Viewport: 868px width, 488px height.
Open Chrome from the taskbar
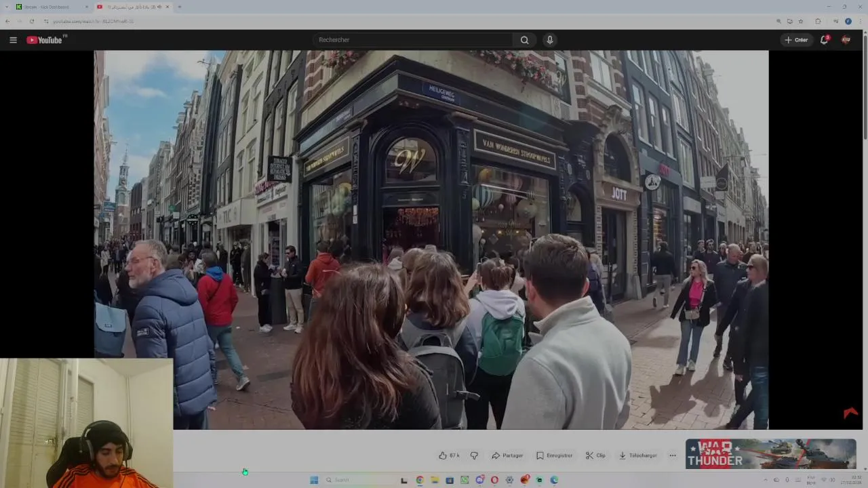click(420, 480)
